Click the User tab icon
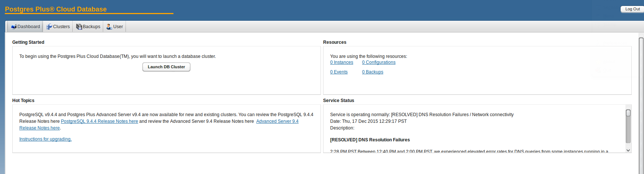This screenshot has height=174, width=644. pos(109,27)
